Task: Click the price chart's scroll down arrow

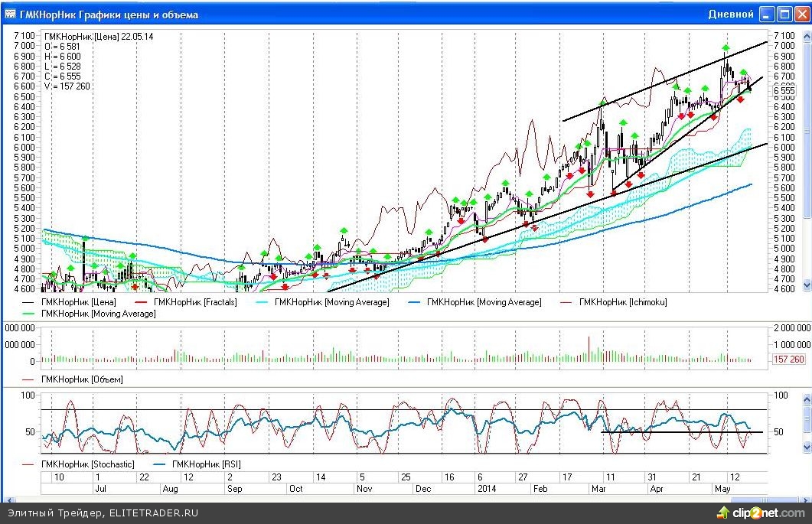Action: [x=806, y=285]
